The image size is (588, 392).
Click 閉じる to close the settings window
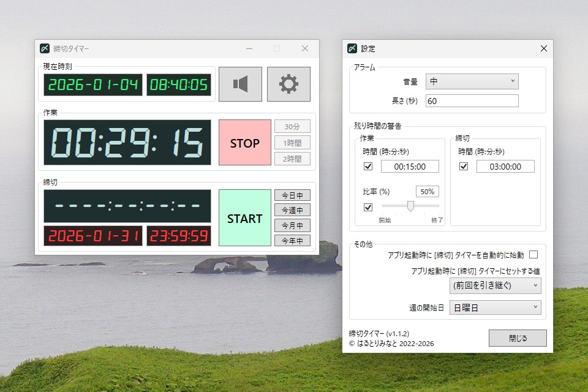pyautogui.click(x=517, y=337)
